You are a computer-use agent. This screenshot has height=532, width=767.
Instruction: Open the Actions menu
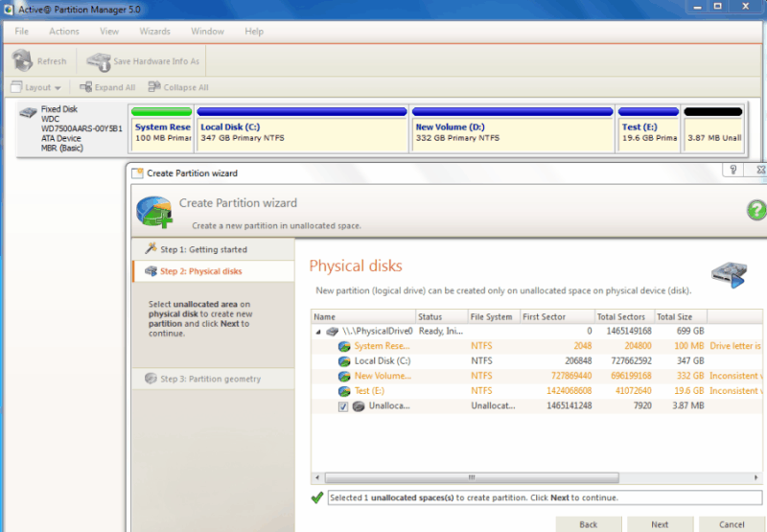(63, 32)
